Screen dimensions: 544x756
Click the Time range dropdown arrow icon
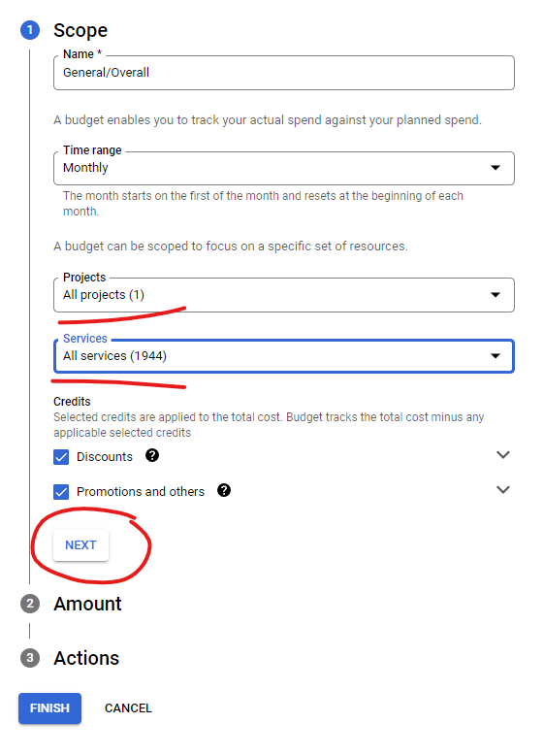pyautogui.click(x=496, y=168)
